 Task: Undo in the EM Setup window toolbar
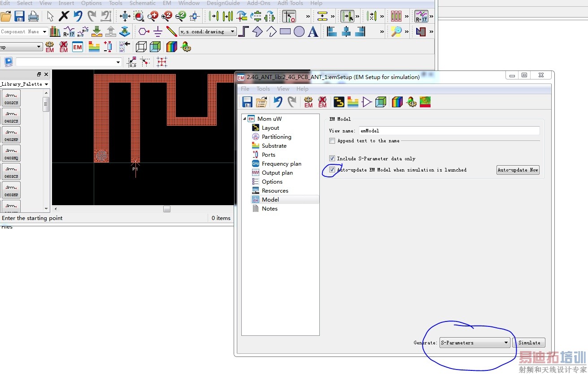[x=278, y=102]
